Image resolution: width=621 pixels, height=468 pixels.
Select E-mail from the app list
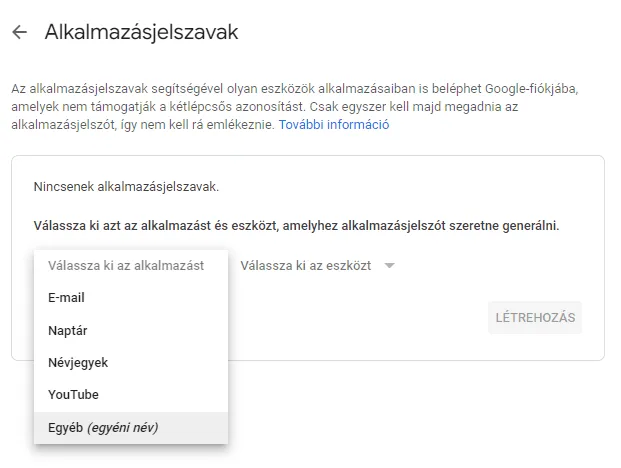[66, 297]
